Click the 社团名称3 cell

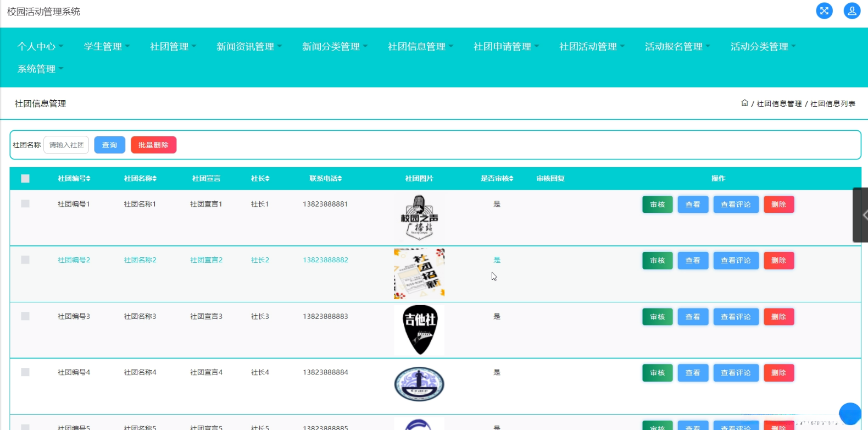(140, 316)
